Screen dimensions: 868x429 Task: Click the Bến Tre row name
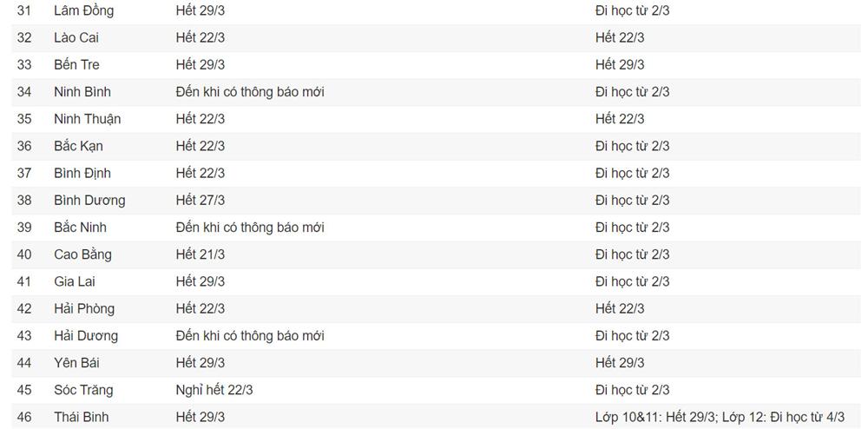76,65
